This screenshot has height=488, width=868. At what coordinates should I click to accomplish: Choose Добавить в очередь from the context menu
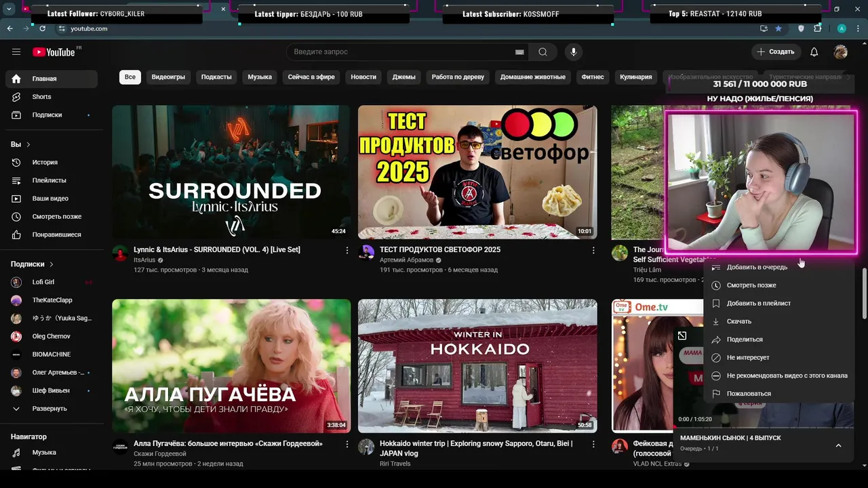point(780,267)
